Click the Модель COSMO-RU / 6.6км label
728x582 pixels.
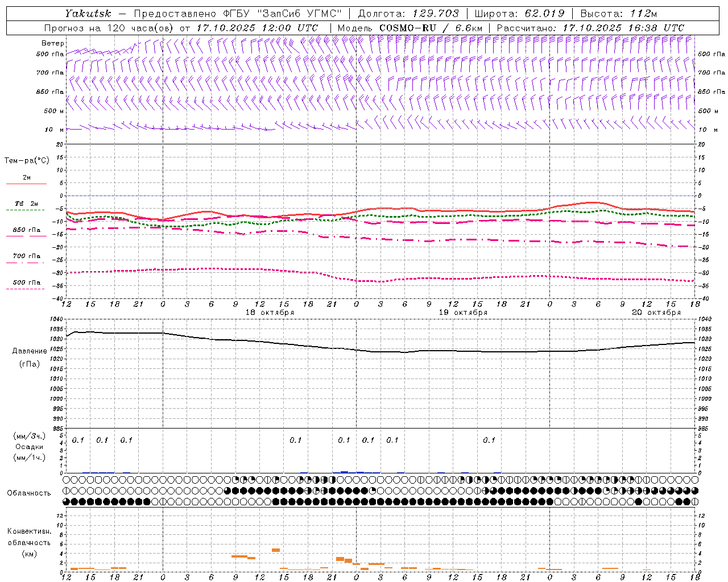pos(410,28)
